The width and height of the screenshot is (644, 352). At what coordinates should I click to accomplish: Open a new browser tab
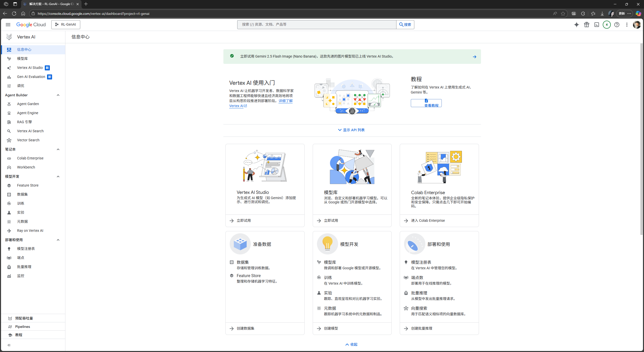point(86,4)
